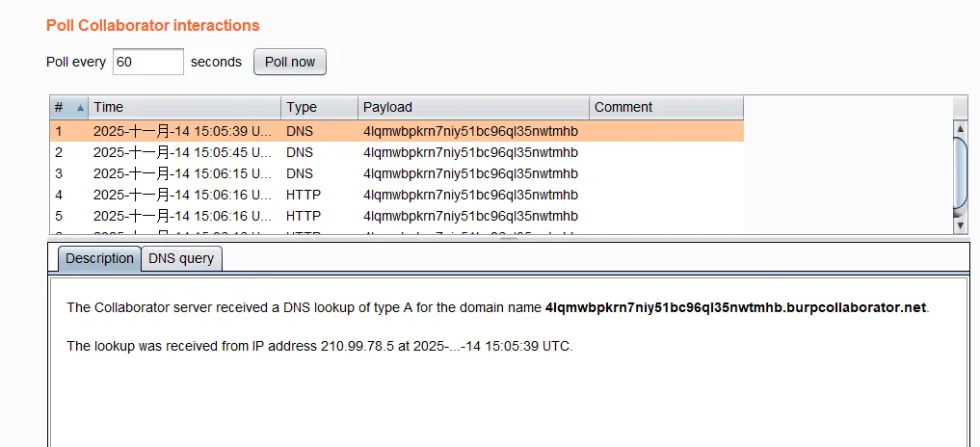Viewport: 980px width, 447px height.
Task: Focus the poll interval seconds field
Action: [x=148, y=62]
